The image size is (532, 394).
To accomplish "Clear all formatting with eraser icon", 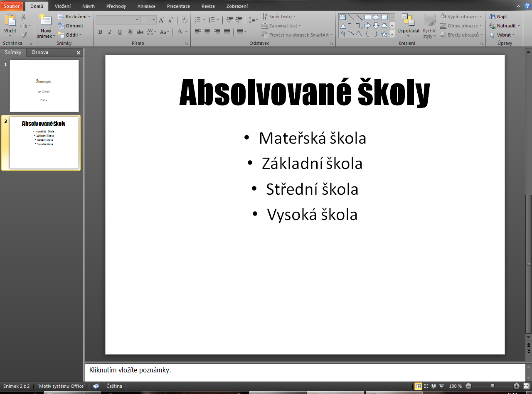I will coord(184,20).
